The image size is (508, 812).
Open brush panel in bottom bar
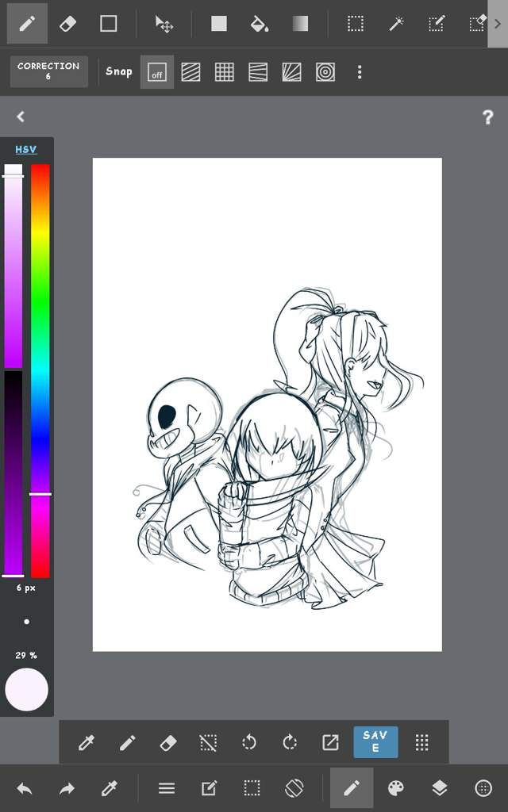coord(352,787)
